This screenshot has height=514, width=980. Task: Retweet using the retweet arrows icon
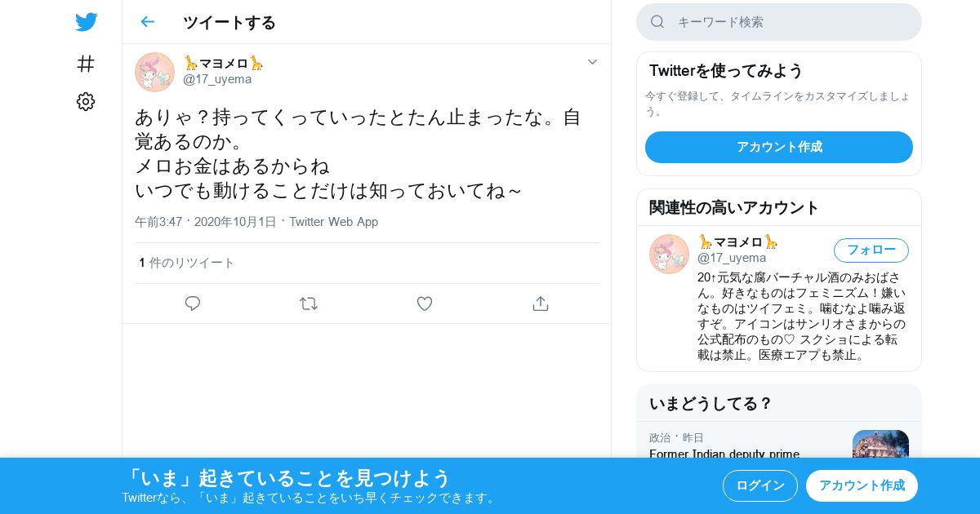tap(309, 304)
